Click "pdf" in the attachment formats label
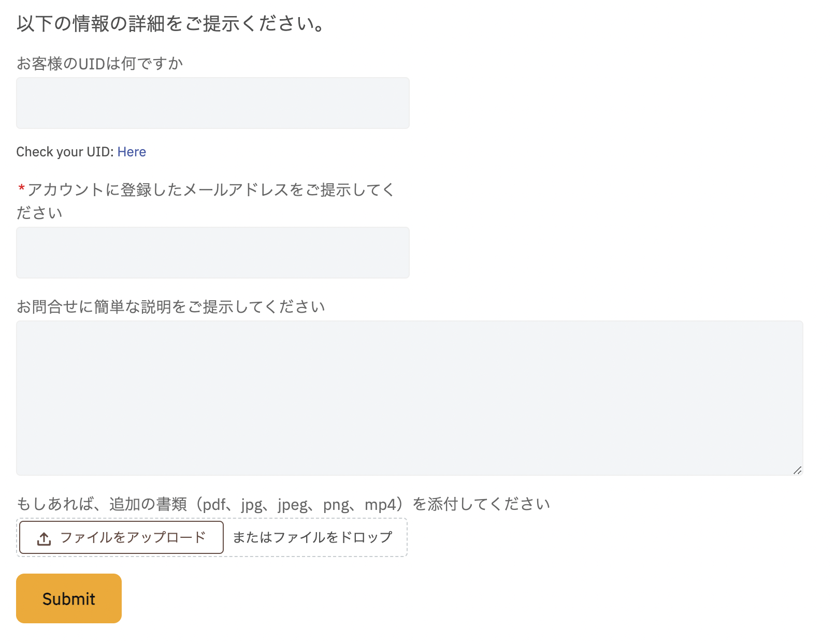 click(214, 504)
